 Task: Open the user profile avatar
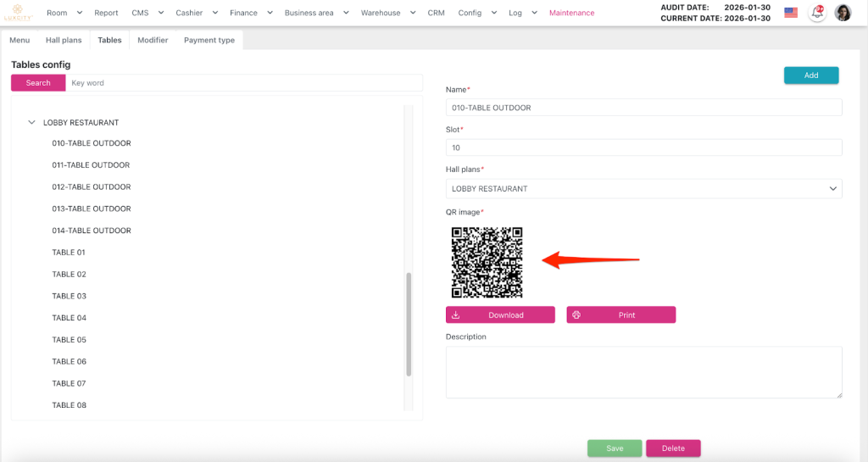tap(843, 13)
